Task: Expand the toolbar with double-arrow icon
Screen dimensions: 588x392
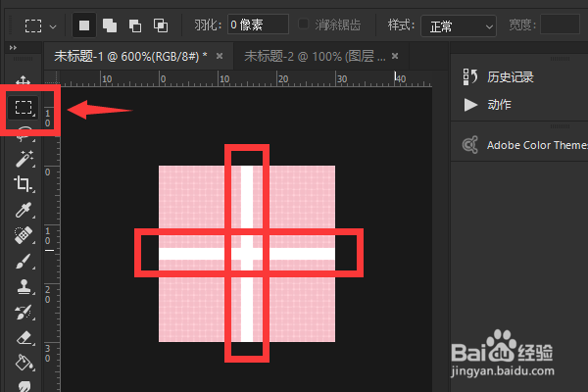Action: click(x=13, y=48)
